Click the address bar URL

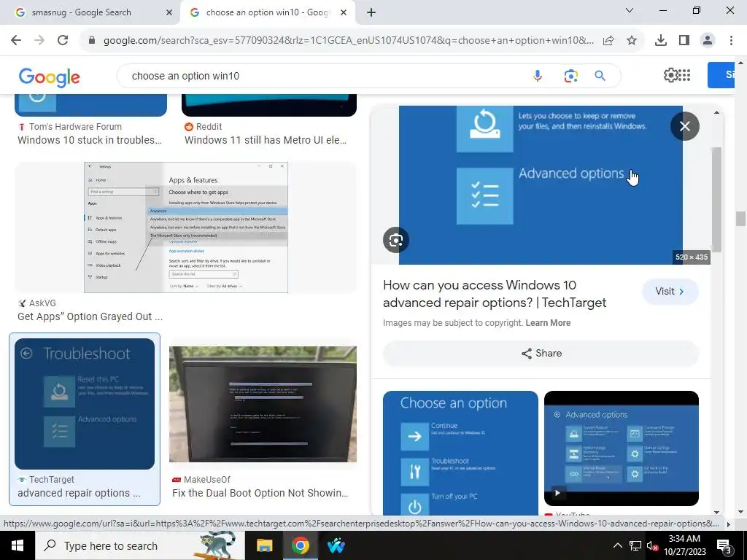pyautogui.click(x=348, y=41)
